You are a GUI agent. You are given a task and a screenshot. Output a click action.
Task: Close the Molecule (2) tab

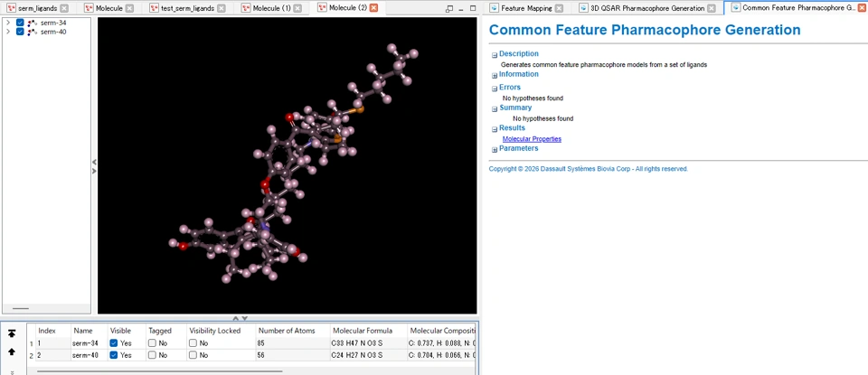[x=374, y=8]
